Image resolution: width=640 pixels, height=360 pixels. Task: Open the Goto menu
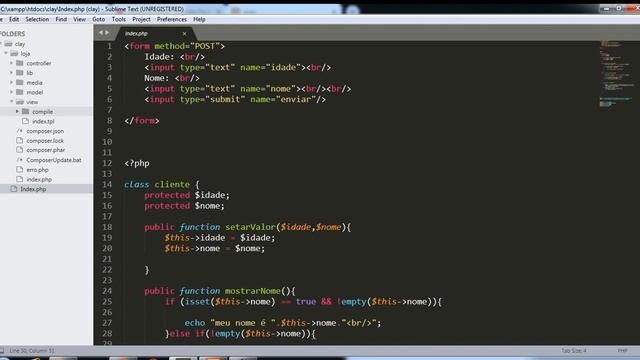tap(98, 19)
